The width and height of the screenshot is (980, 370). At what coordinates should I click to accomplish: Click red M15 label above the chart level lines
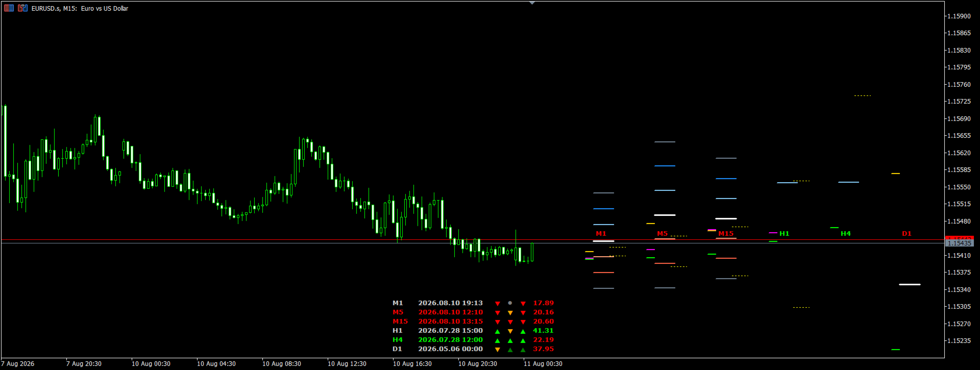726,234
